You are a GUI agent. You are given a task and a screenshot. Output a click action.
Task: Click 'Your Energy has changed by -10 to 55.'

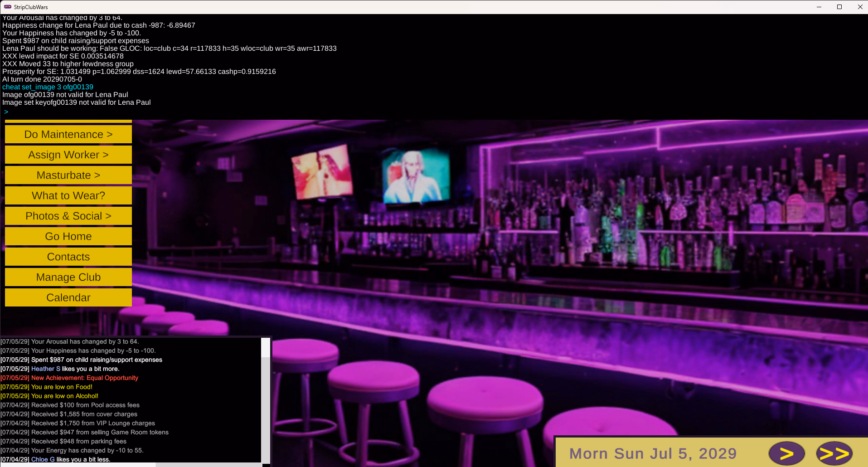[72, 450]
